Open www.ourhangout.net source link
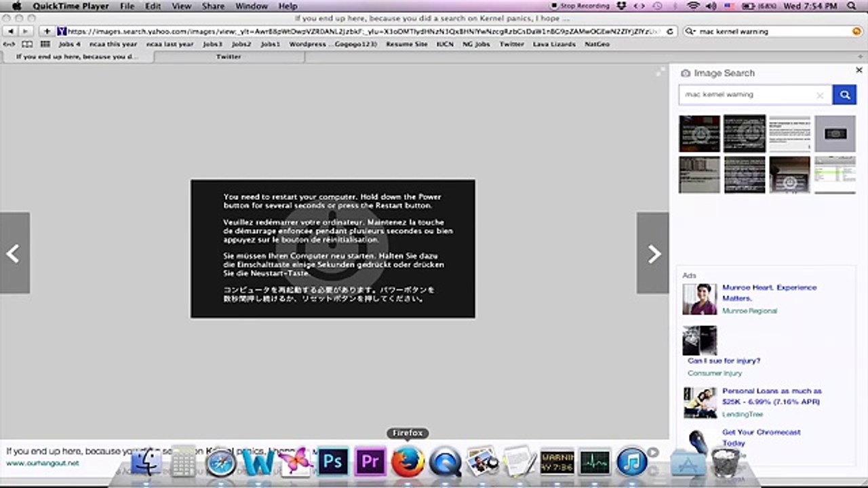 pyautogui.click(x=42, y=463)
